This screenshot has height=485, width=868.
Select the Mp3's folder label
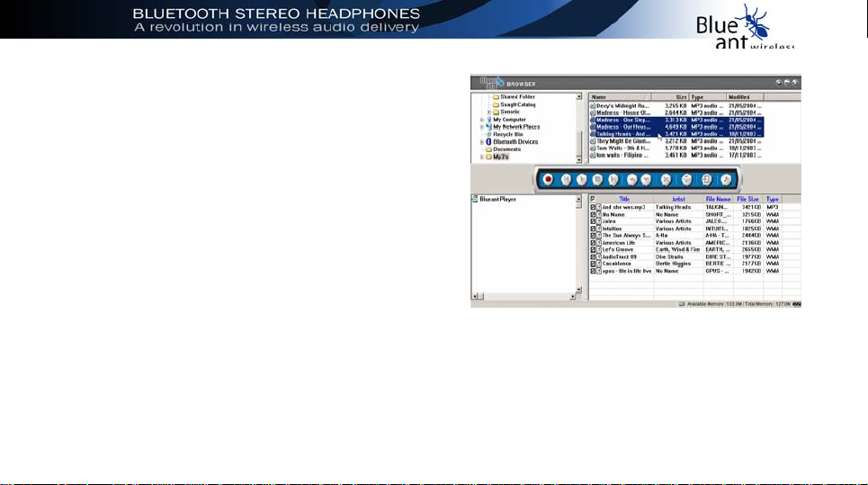[x=500, y=157]
